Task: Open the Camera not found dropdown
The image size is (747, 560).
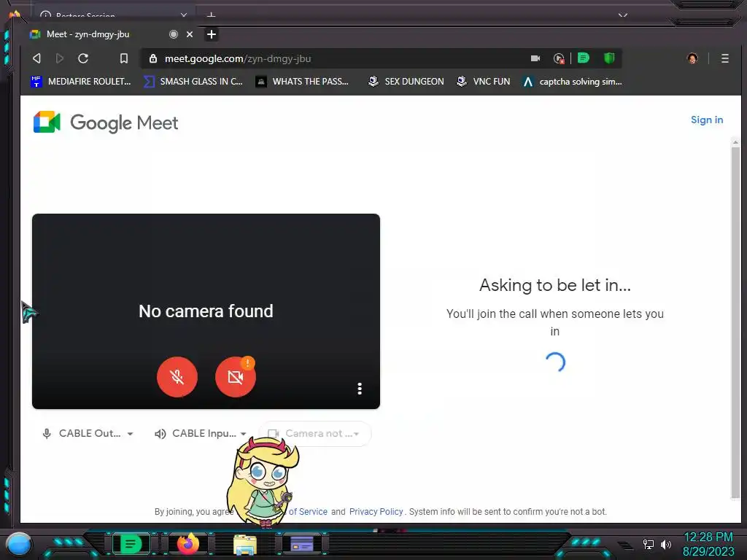Action: click(315, 433)
